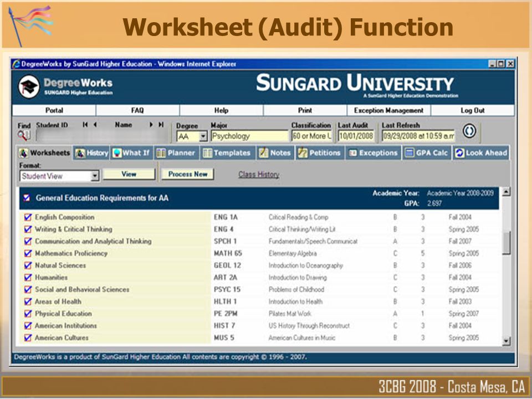Switch to the Petitions tab
The height and width of the screenshot is (399, 532).
[x=319, y=153]
